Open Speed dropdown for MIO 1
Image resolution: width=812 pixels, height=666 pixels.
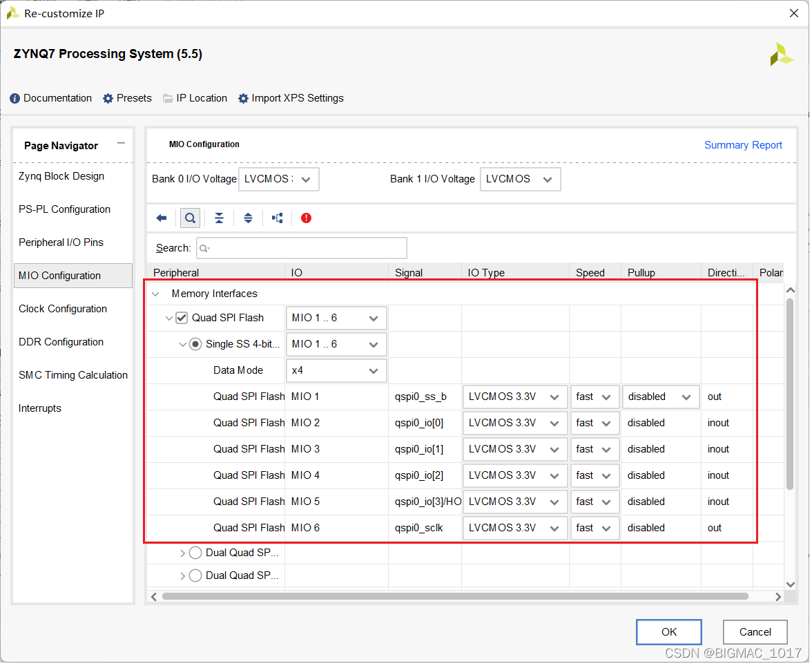click(x=597, y=399)
